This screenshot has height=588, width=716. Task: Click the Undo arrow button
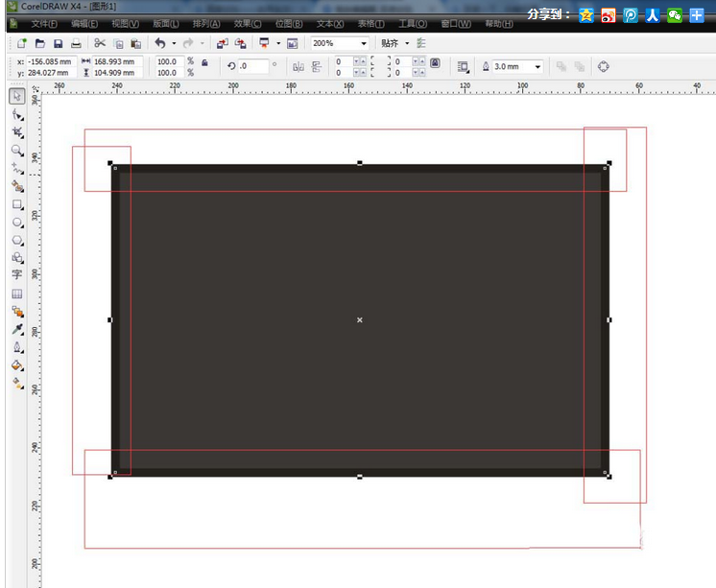[x=160, y=43]
